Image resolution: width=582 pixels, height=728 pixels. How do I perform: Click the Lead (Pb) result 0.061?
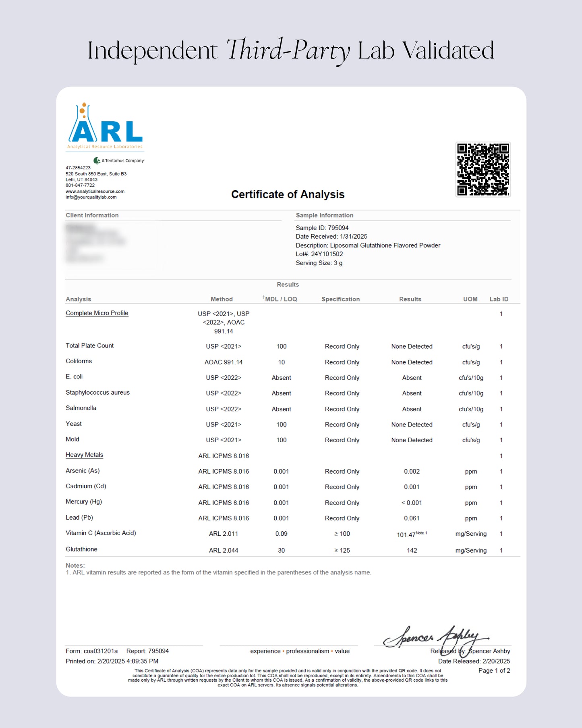[412, 518]
